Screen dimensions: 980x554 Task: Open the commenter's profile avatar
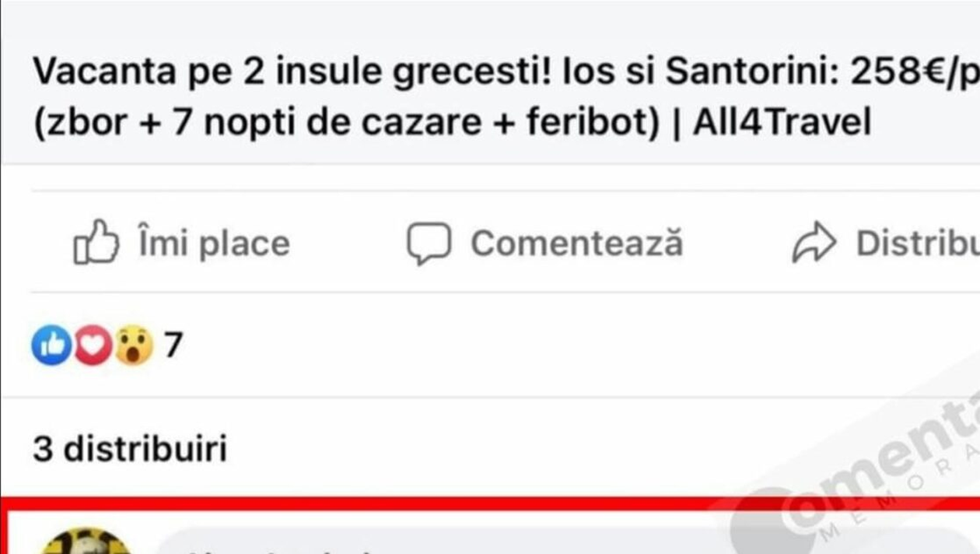(86, 542)
